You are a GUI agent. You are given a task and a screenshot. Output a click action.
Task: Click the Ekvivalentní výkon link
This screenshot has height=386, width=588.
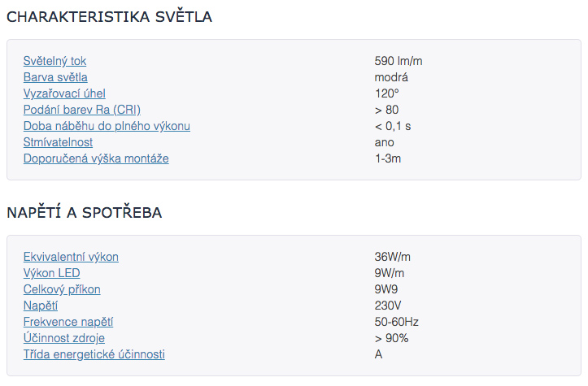(71, 257)
